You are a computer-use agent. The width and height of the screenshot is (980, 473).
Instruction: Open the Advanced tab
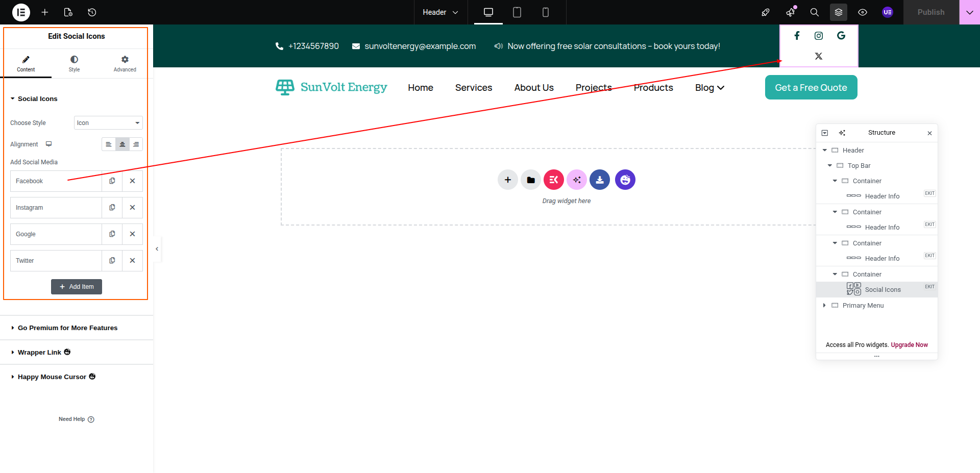[x=125, y=64]
